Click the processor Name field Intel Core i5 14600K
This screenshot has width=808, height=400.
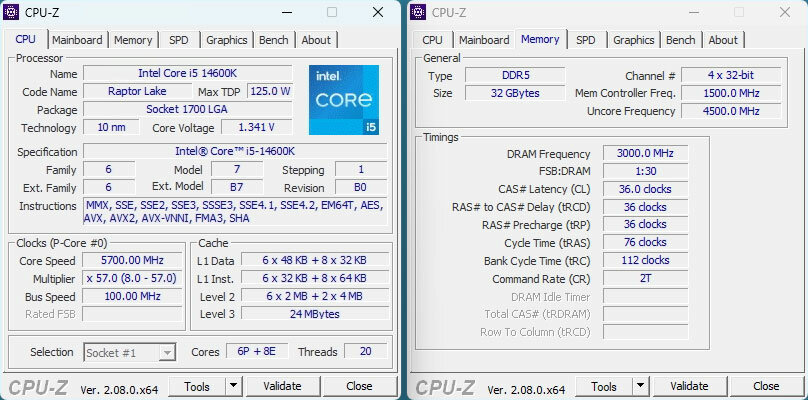tap(188, 73)
